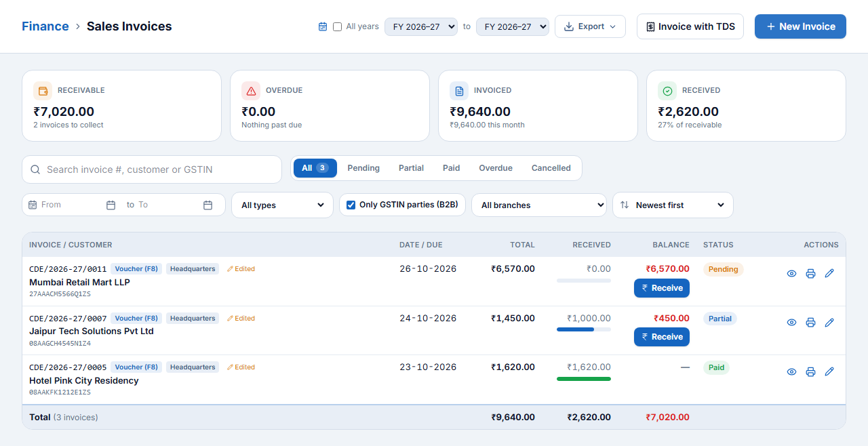
Task: Open the From date calendar picker
Action: coord(111,205)
